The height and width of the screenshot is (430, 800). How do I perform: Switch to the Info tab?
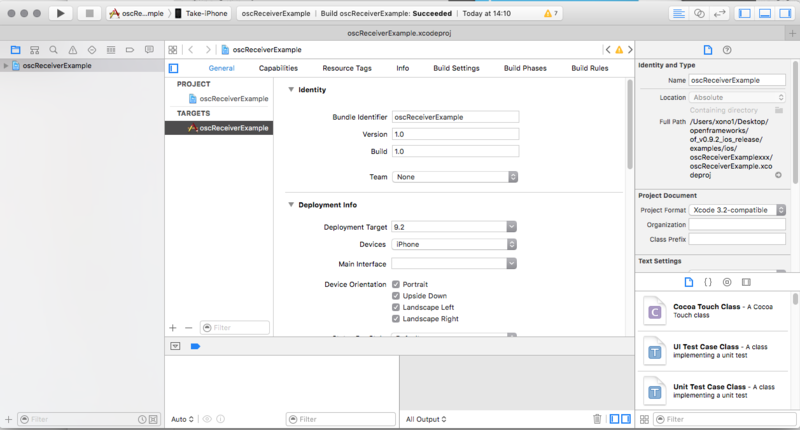tap(403, 68)
